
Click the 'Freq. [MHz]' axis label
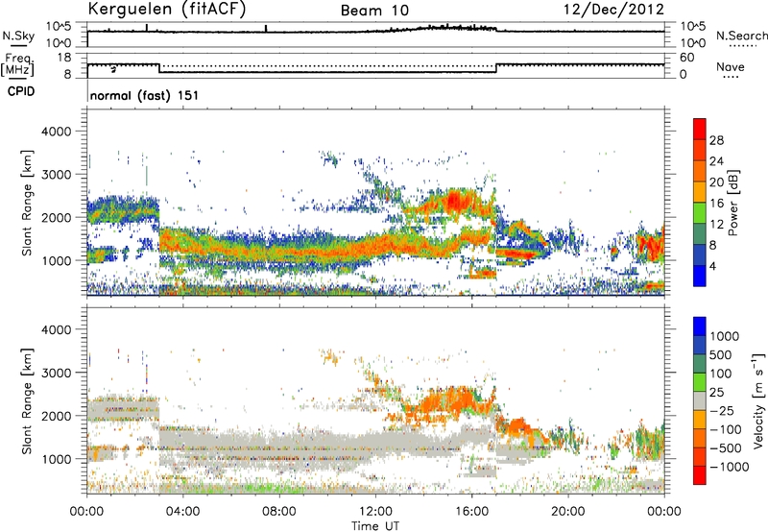coord(18,65)
